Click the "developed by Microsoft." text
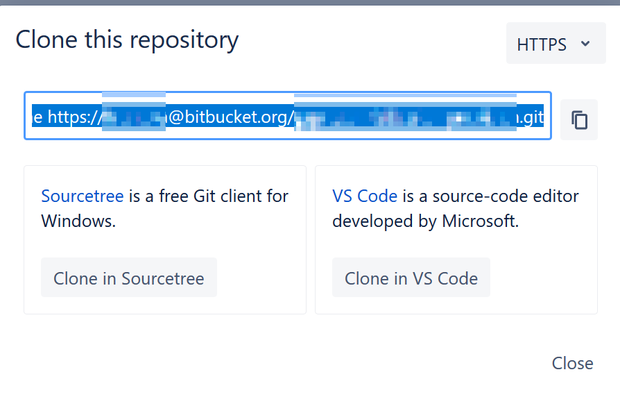 coord(425,221)
